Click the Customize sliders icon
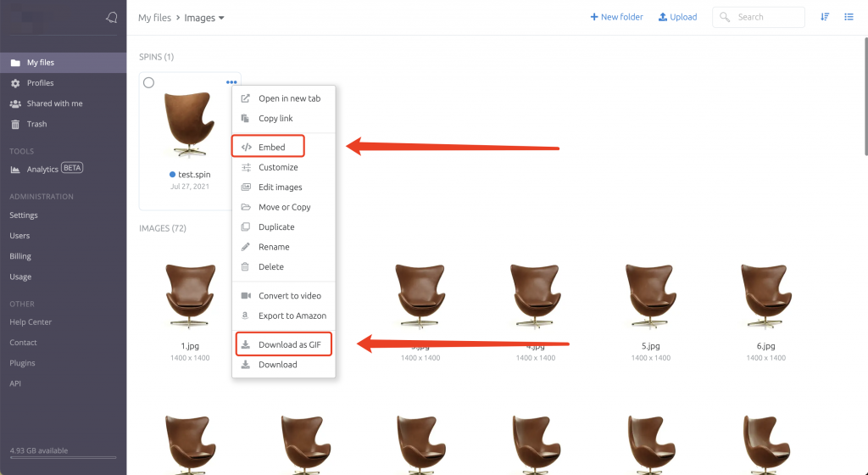The height and width of the screenshot is (475, 868). click(x=247, y=167)
